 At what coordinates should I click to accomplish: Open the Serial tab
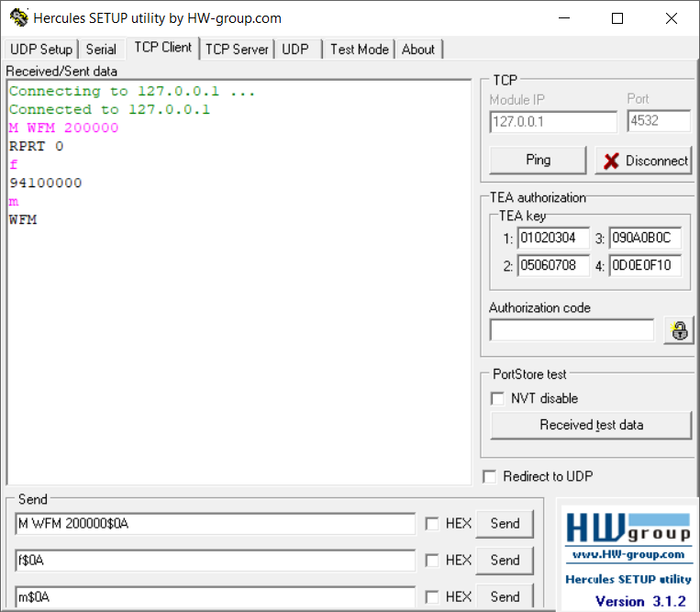101,50
